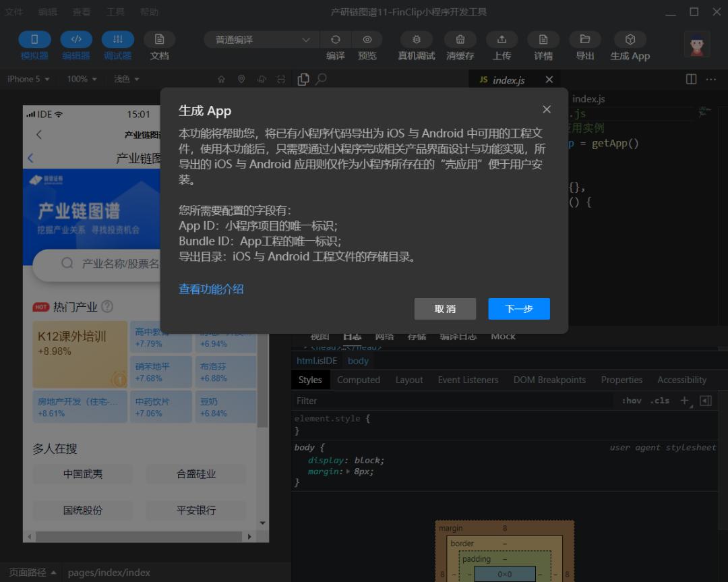Open the 普通编译 compile mode dropdown
This screenshot has height=582, width=728.
coord(261,39)
